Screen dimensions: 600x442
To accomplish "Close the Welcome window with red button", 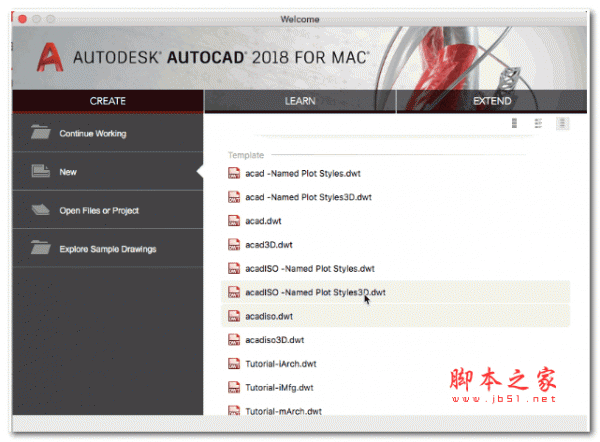I will (23, 19).
